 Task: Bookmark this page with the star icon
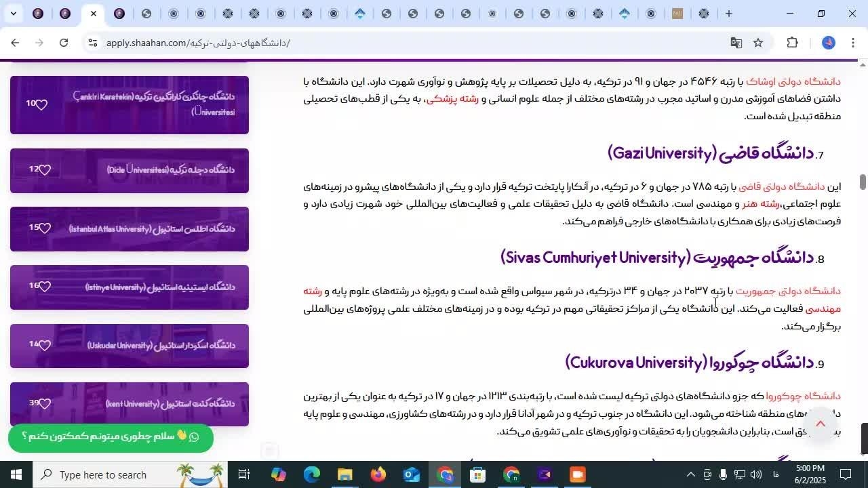click(x=758, y=43)
